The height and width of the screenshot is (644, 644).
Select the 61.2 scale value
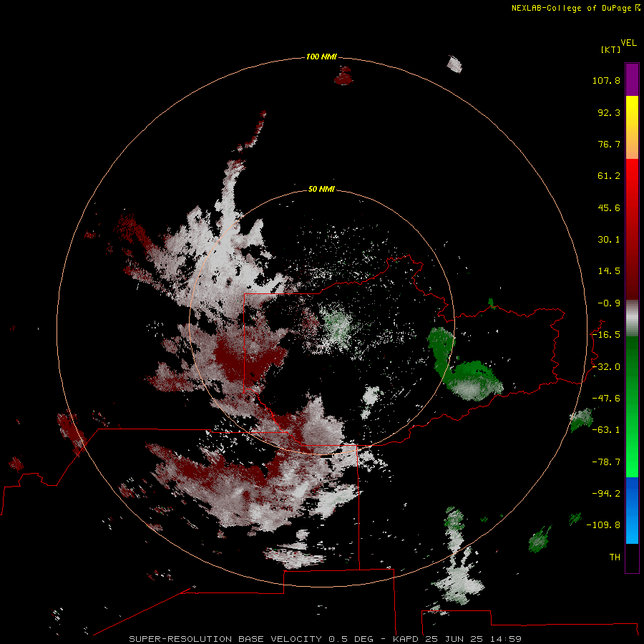[609, 176]
